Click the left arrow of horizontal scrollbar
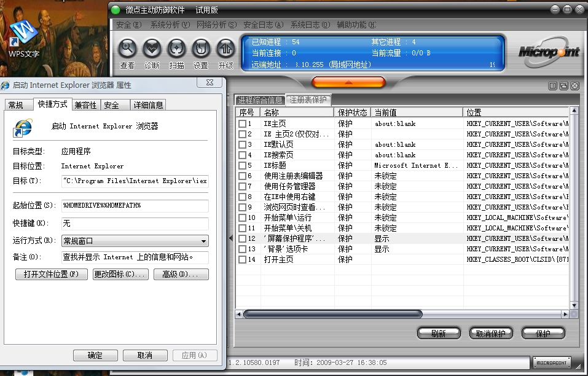Image resolution: width=588 pixels, height=376 pixels. pos(239,314)
